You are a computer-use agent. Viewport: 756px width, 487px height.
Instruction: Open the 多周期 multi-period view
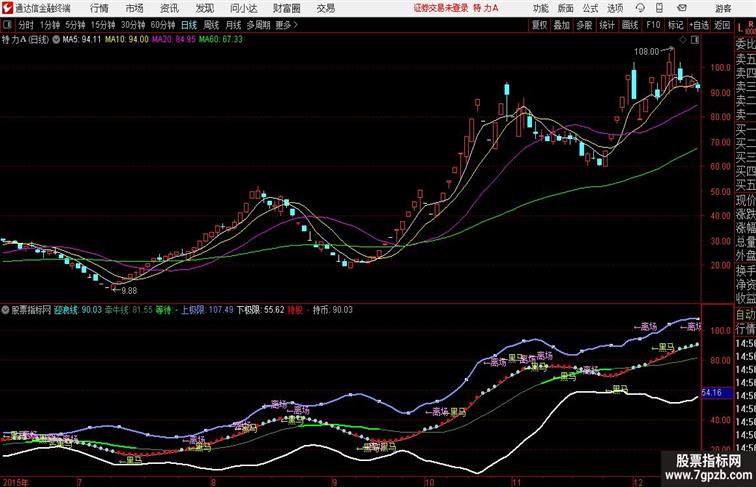258,25
